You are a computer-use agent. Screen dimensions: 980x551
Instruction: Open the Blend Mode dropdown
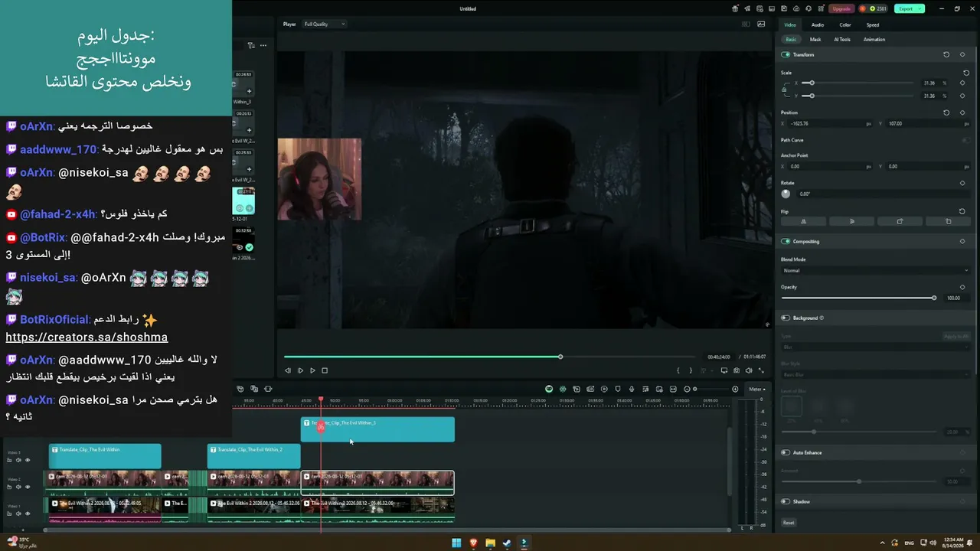[x=875, y=270]
